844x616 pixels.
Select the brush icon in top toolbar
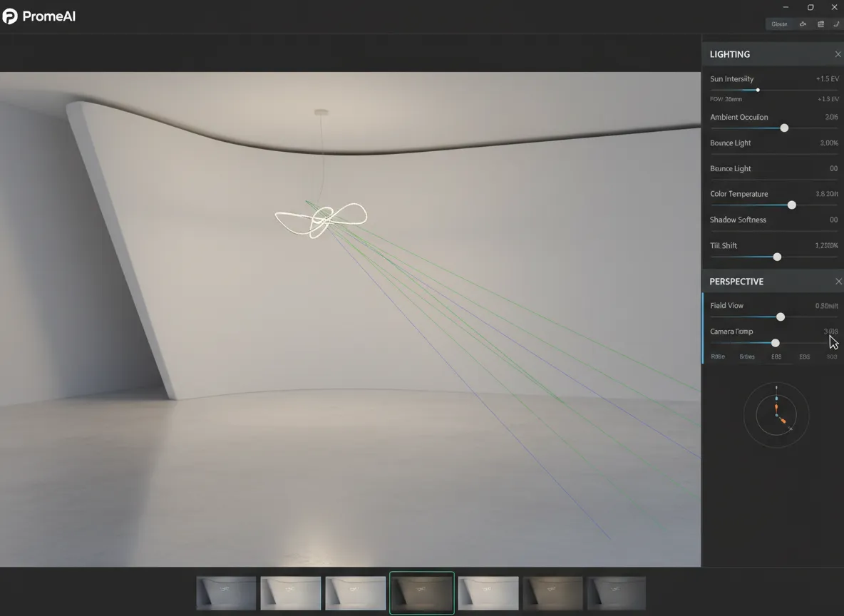click(x=835, y=24)
